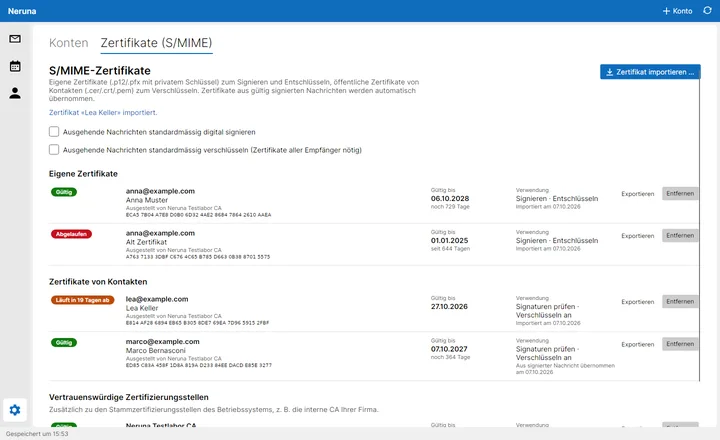Click the Gültig badge for anna@example.com
The width and height of the screenshot is (720, 440).
64,192
